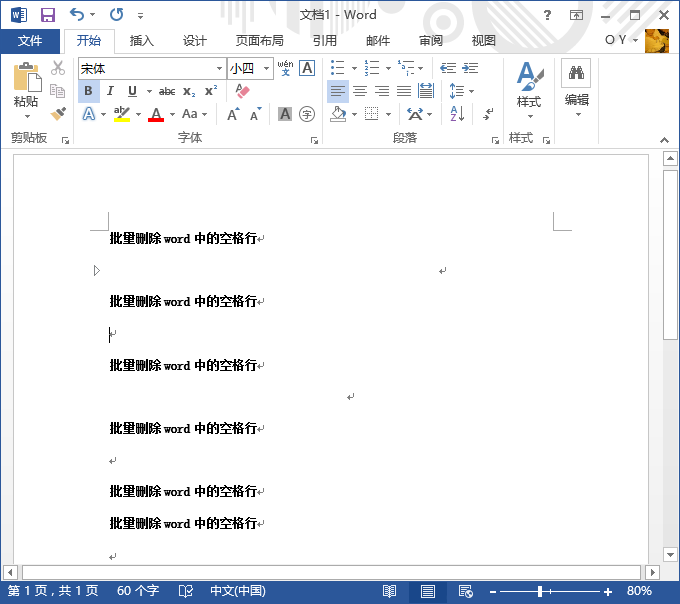Image resolution: width=680 pixels, height=604 pixels.
Task: Justify the paragraph text
Action: click(404, 91)
